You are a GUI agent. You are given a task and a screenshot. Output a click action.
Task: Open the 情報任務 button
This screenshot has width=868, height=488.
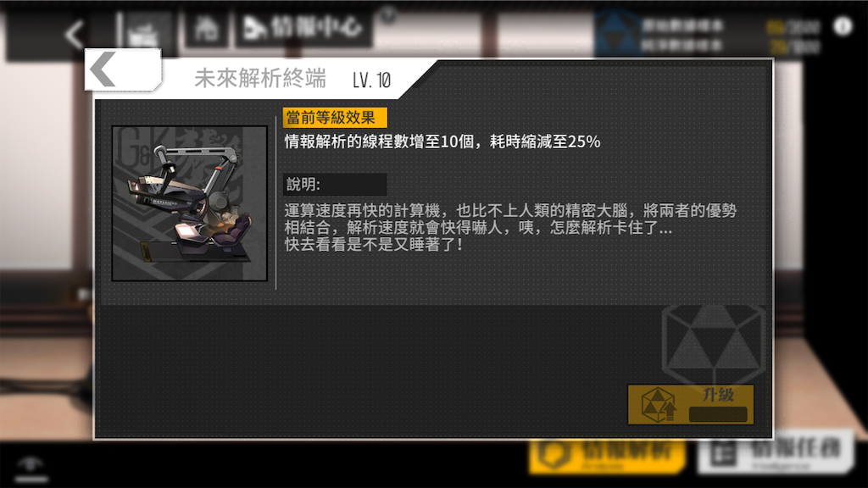coord(776,452)
